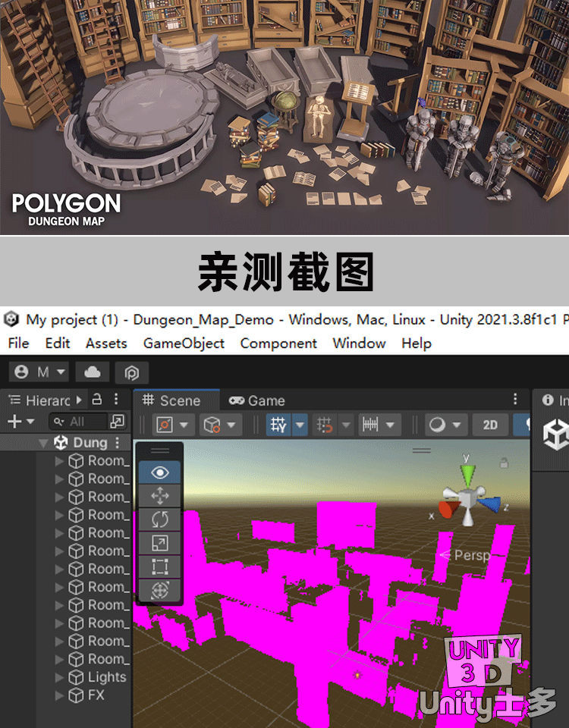Image resolution: width=569 pixels, height=728 pixels.
Task: Select the Hierarchy tab
Action: [x=40, y=400]
